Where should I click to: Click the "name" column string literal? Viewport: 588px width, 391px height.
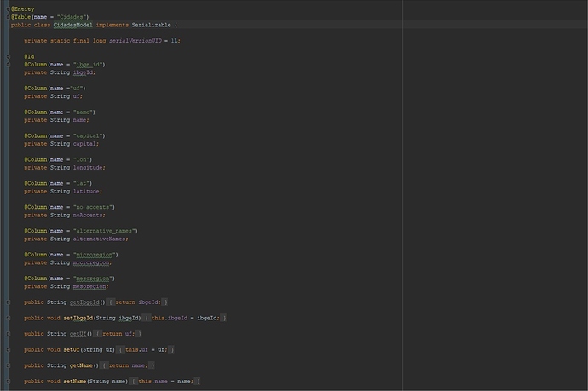(83, 112)
